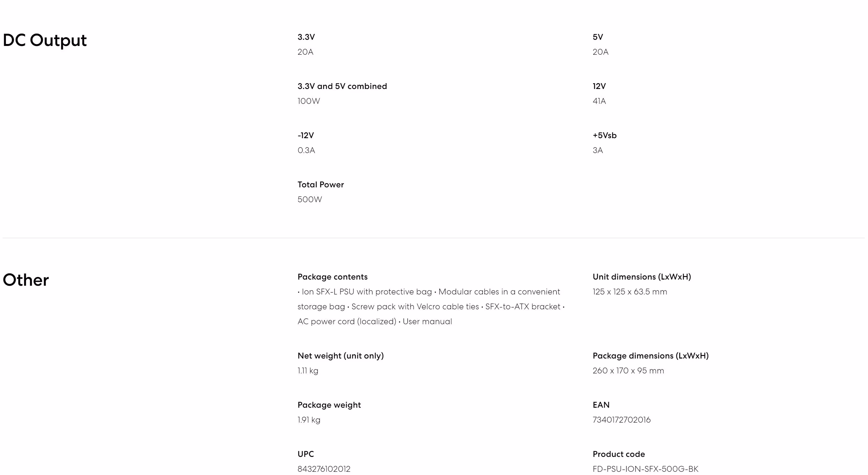Click the Product code label
Screen dimensions: 868x475
(619, 454)
